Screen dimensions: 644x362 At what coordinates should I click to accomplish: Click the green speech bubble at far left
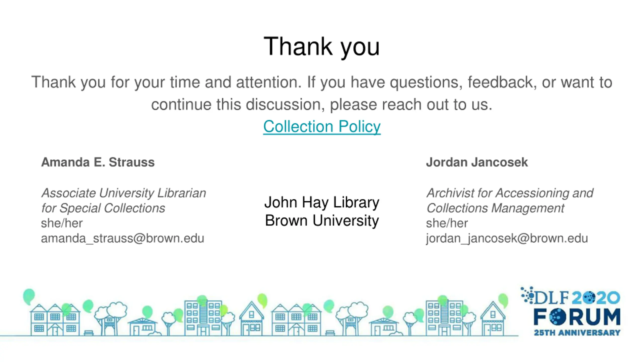pos(29,296)
